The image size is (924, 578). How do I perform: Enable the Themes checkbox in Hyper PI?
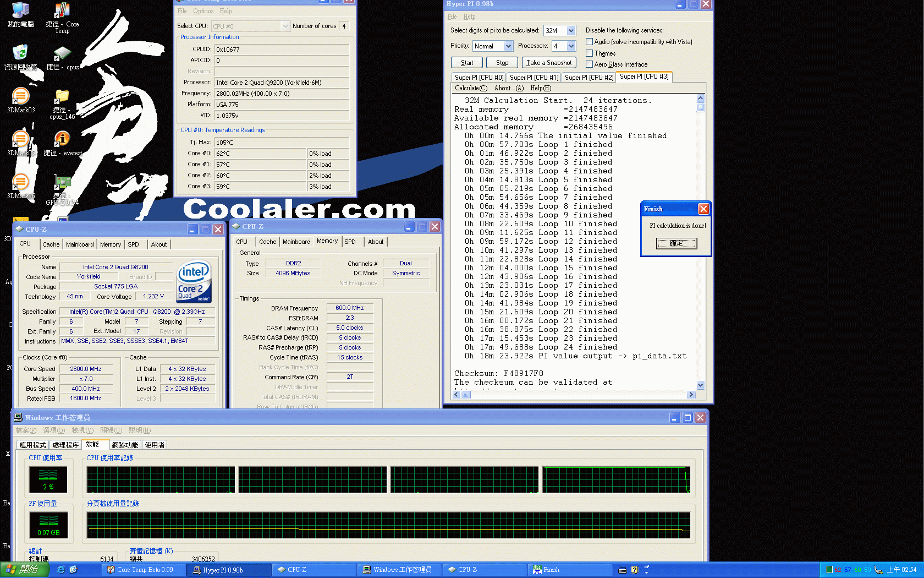[x=589, y=53]
